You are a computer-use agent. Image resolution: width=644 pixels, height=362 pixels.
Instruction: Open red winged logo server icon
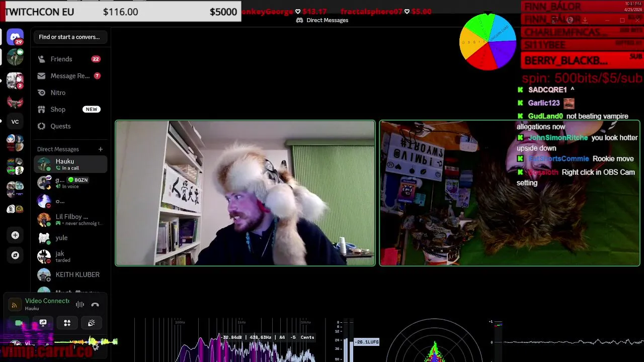pyautogui.click(x=15, y=102)
